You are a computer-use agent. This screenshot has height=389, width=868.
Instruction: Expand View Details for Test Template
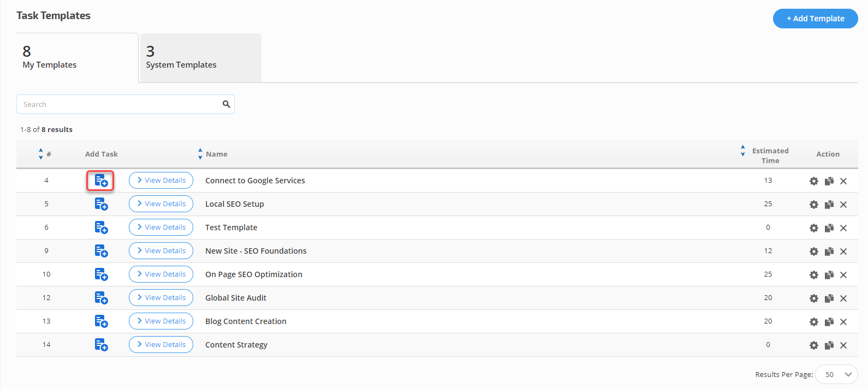point(161,228)
